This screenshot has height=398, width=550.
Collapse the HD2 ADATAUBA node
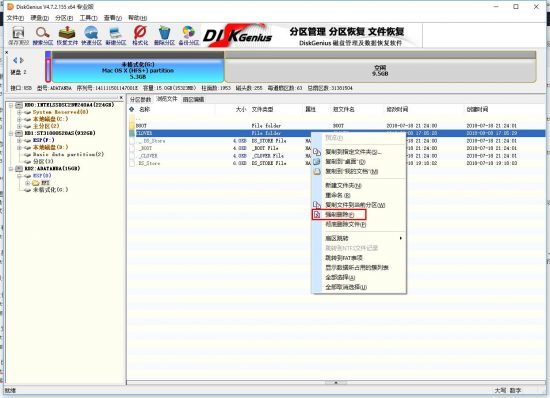point(11,169)
